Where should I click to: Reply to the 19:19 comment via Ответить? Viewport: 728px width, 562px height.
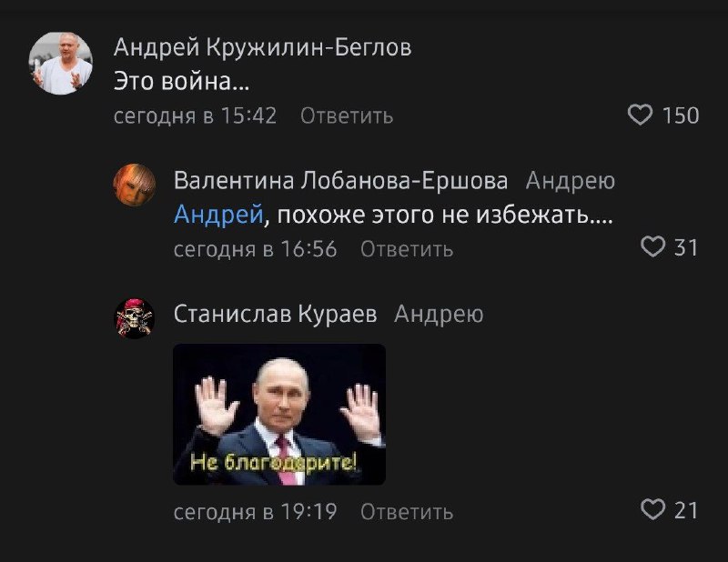click(x=407, y=512)
